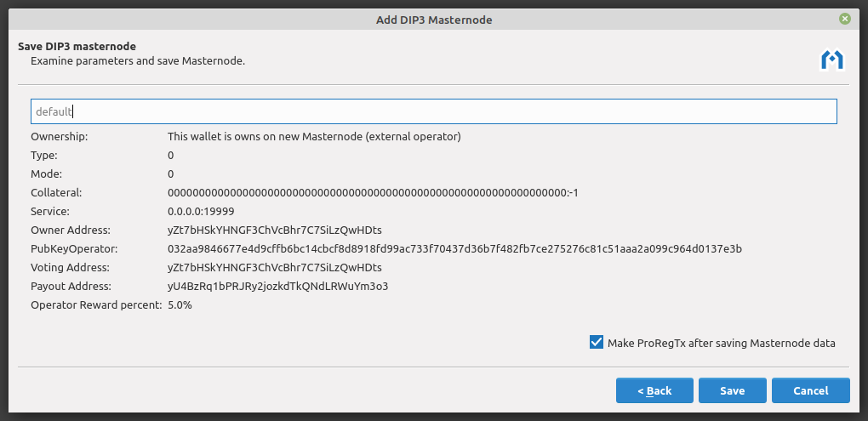Click the Payout Address value
The image size is (868, 421).
(277, 287)
